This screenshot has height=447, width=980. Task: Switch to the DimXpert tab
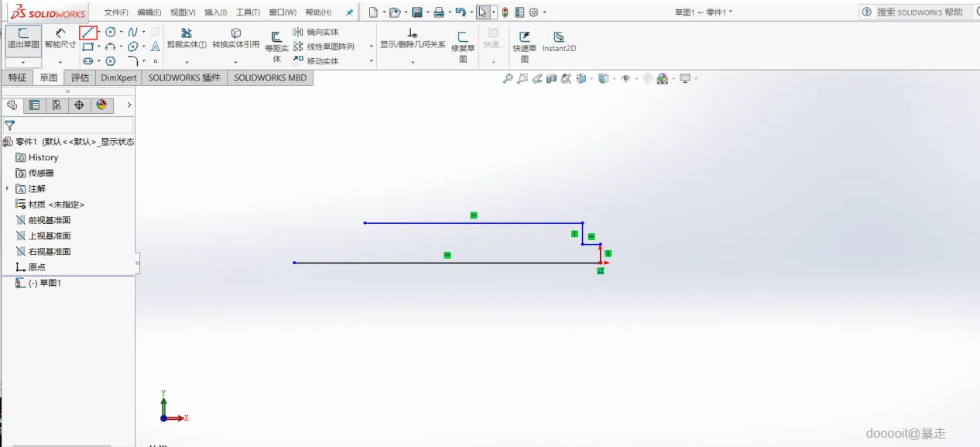click(119, 77)
